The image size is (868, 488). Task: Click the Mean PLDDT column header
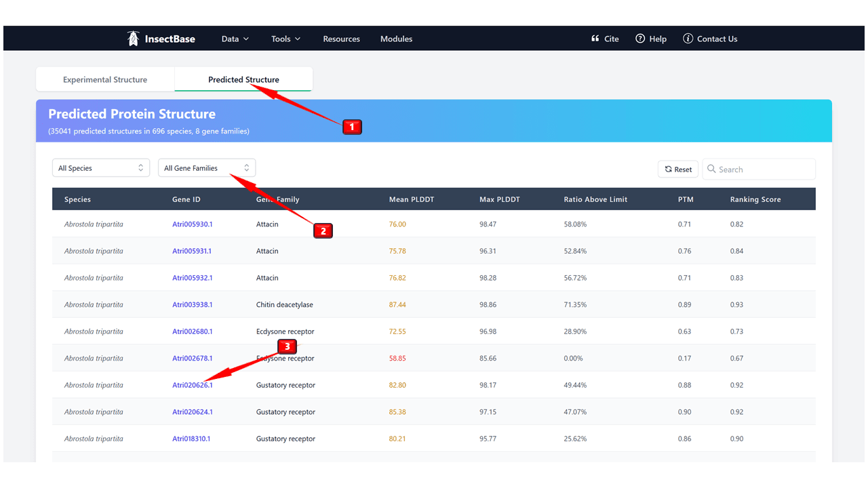tap(412, 199)
